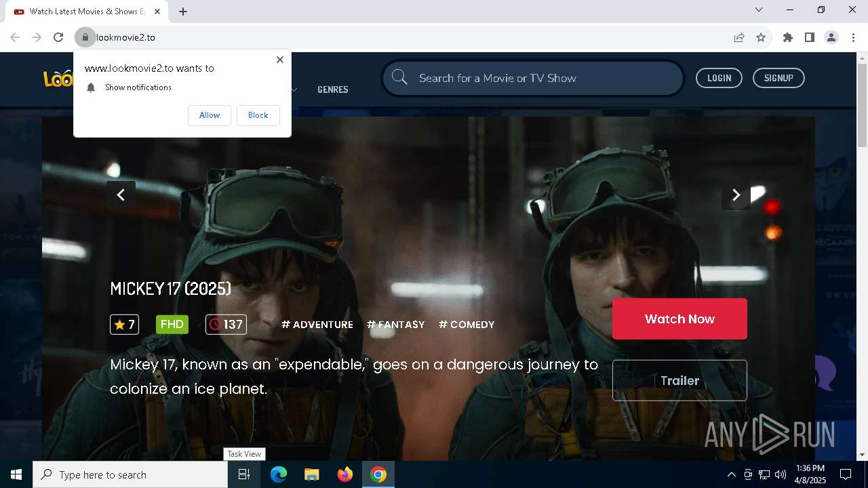Open the volume speaker icon
The image size is (868, 488).
click(x=781, y=474)
